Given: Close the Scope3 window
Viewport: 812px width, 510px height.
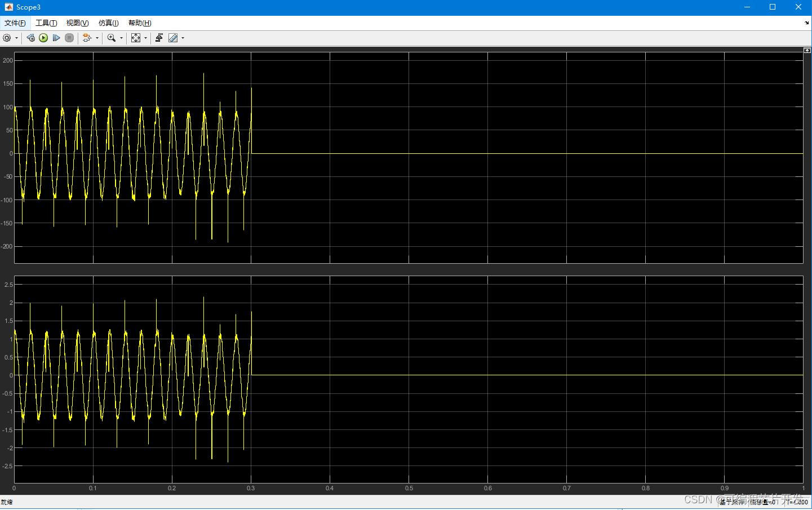Looking at the screenshot, I should (798, 7).
